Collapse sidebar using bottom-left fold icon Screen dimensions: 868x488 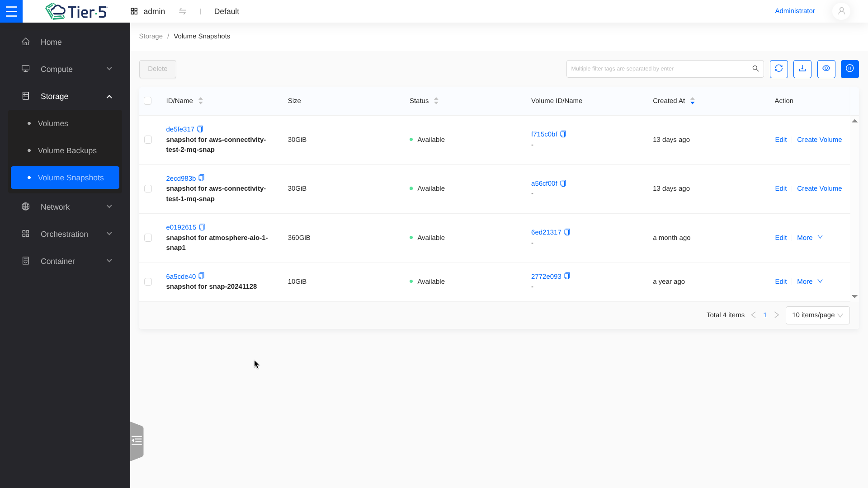(137, 441)
